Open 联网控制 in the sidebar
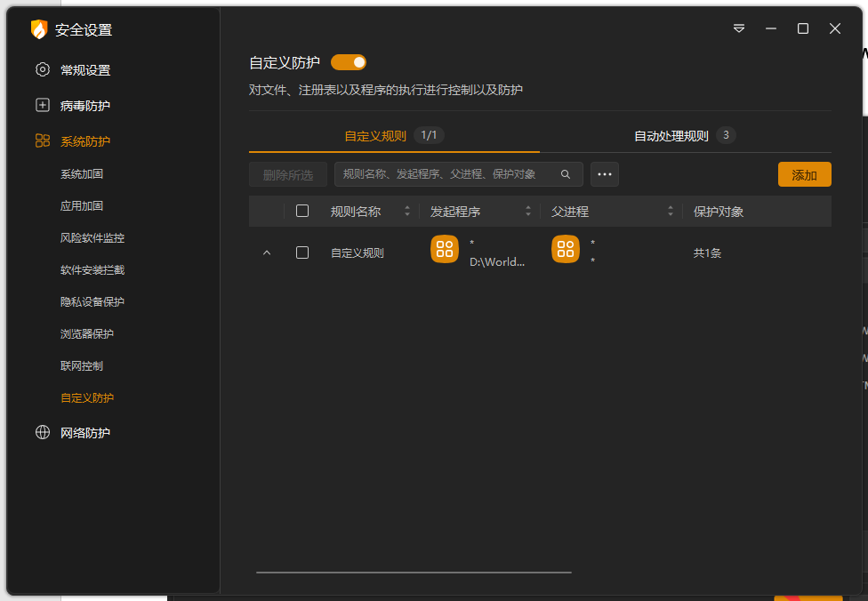Screen dimensions: 868x601 [x=82, y=365]
